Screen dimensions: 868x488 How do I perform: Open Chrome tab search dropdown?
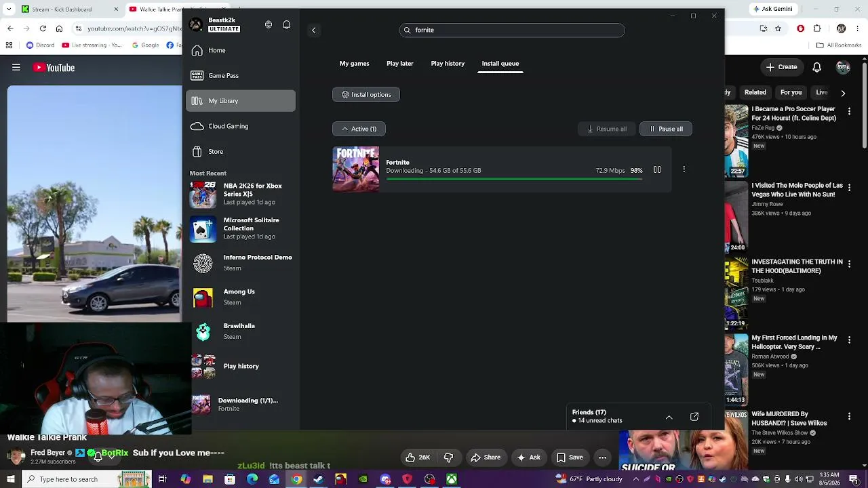point(9,9)
